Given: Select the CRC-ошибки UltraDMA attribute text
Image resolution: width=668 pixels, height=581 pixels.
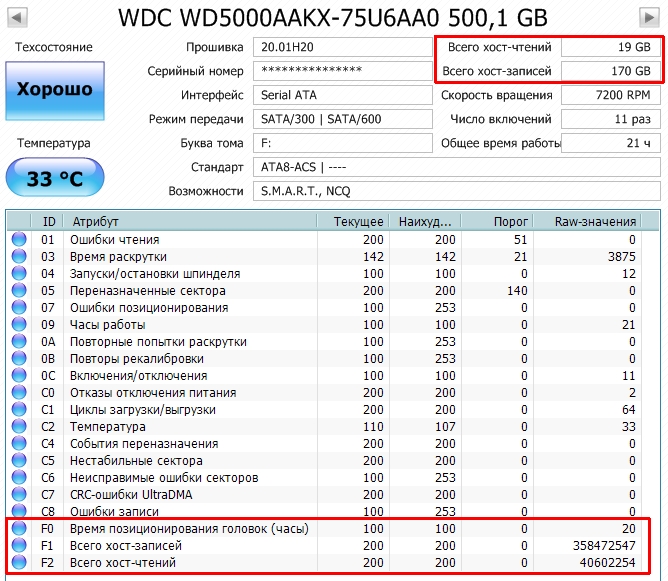Looking at the screenshot, I should point(131,495).
